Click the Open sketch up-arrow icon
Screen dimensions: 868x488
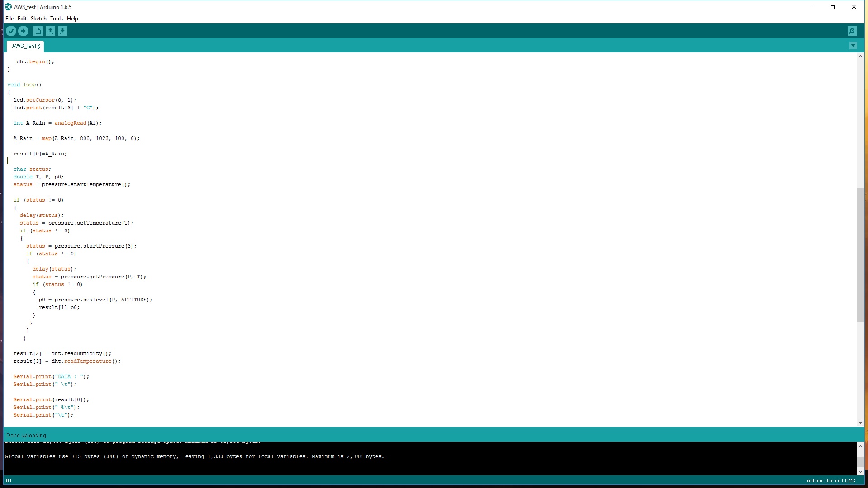[x=50, y=31]
